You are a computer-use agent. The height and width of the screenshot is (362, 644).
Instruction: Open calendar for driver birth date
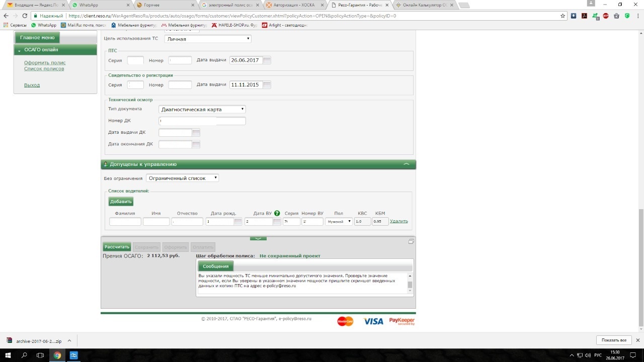click(238, 222)
